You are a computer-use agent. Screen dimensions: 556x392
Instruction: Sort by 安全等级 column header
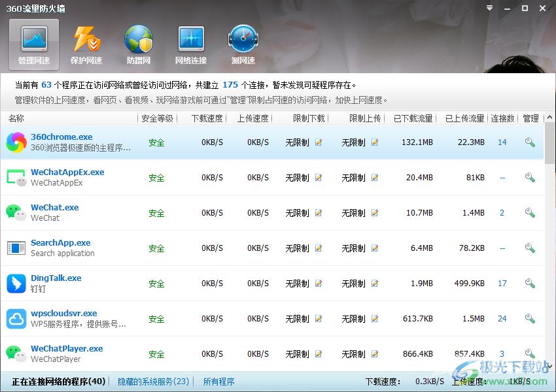pos(157,118)
